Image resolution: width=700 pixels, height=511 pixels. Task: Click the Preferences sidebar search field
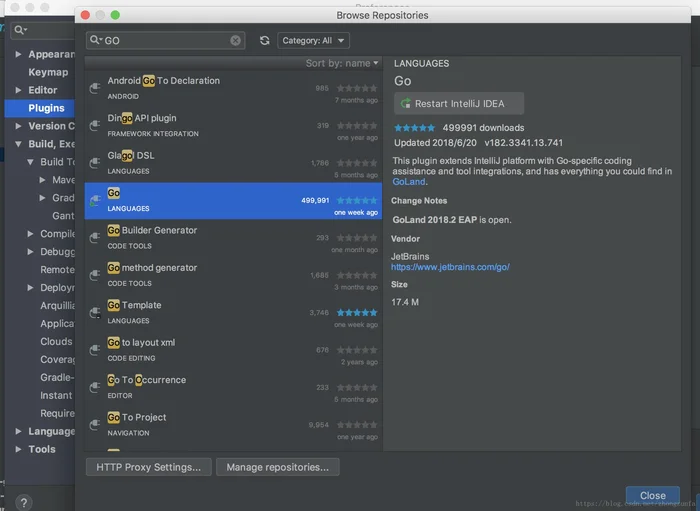(x=43, y=30)
